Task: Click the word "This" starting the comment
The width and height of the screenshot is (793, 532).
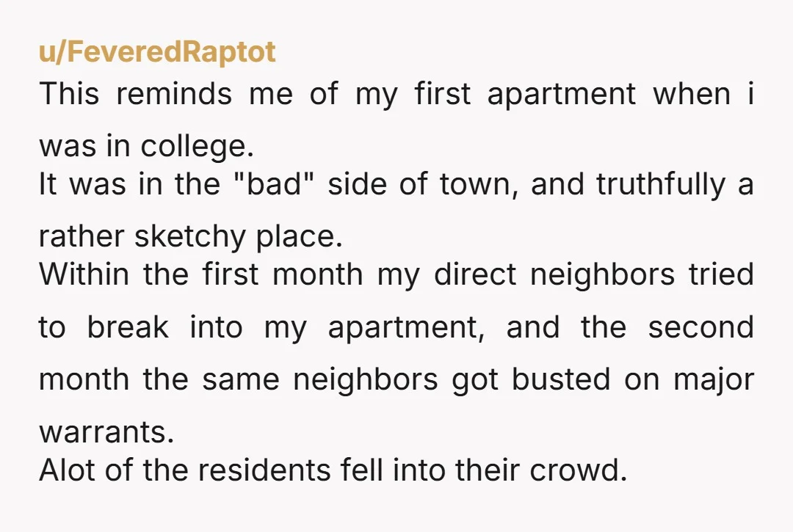Action: coord(69,94)
